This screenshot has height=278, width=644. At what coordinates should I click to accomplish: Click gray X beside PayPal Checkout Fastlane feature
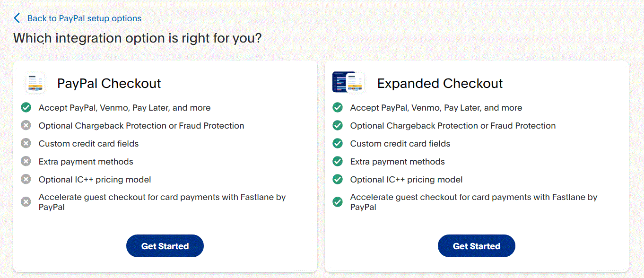26,202
